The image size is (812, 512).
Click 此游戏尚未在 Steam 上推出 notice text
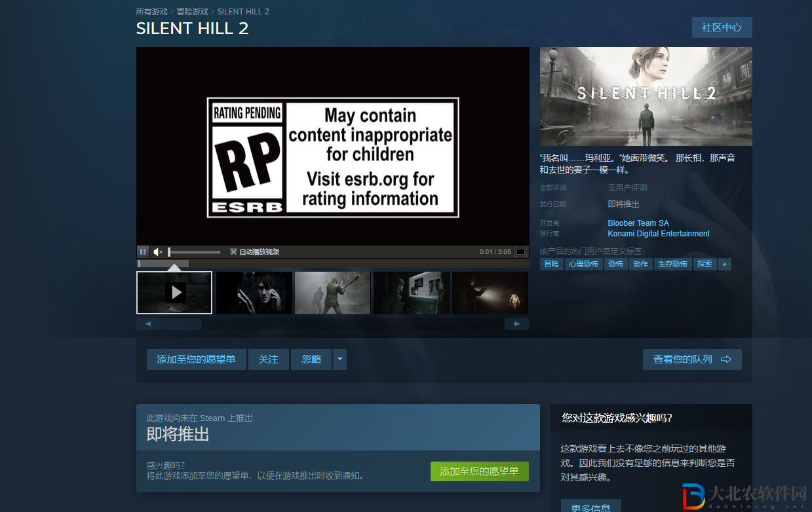(200, 418)
